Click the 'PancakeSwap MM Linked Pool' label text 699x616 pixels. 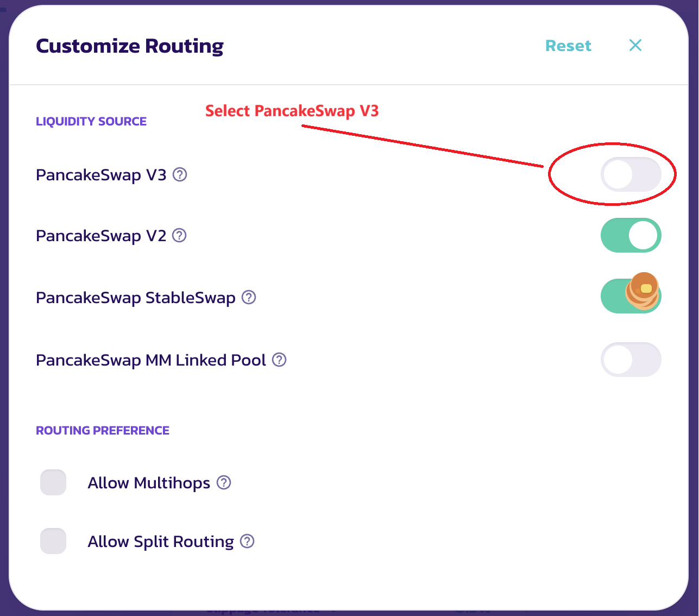(x=151, y=360)
